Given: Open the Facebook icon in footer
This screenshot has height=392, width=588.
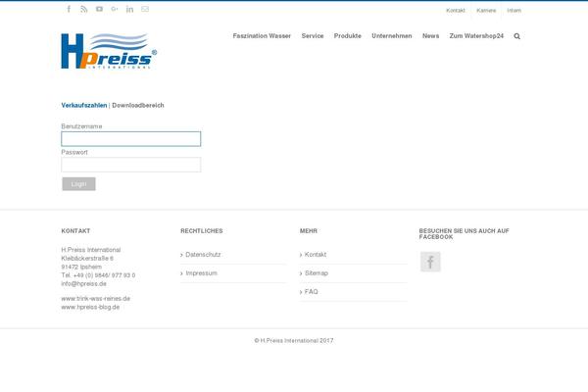Looking at the screenshot, I should (x=430, y=262).
